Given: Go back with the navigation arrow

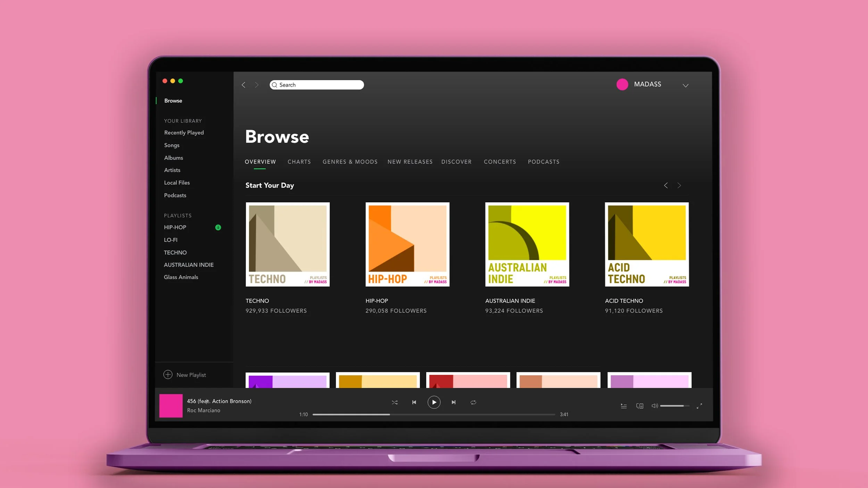Looking at the screenshot, I should click(x=243, y=85).
